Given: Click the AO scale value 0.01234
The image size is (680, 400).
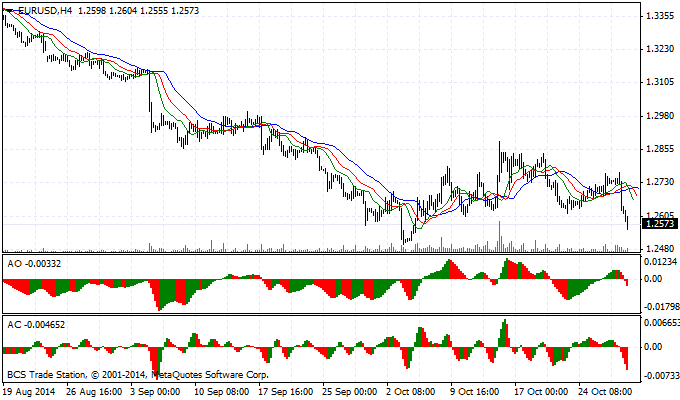Looking at the screenshot, I should (x=660, y=262).
